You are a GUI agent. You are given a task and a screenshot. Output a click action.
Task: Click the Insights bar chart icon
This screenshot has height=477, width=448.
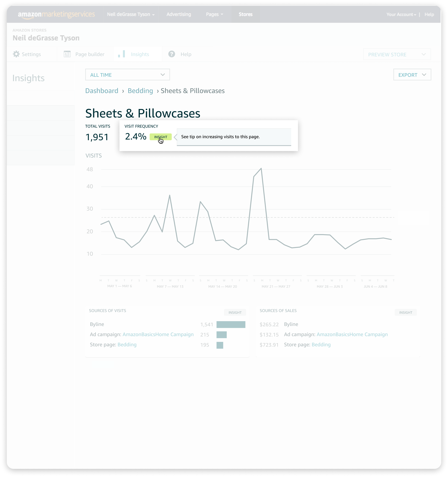[x=122, y=54]
